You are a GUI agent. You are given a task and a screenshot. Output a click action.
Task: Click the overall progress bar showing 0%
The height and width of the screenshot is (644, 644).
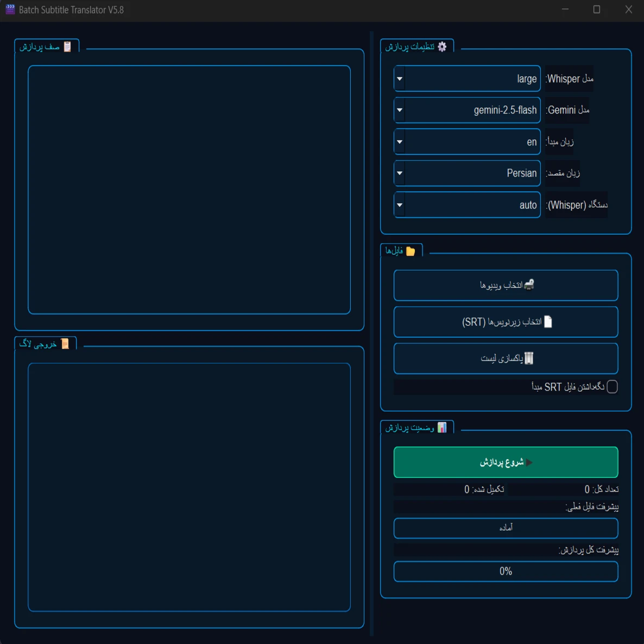coord(505,571)
